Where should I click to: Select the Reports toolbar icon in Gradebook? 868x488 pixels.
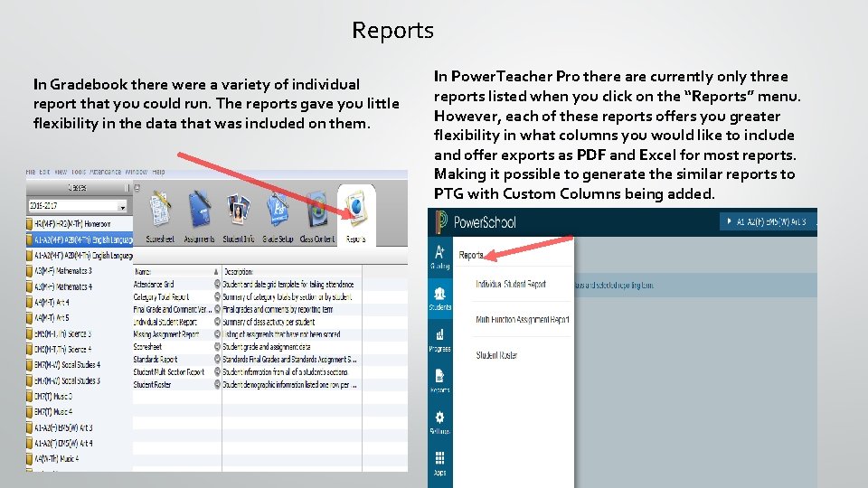pyautogui.click(x=356, y=211)
